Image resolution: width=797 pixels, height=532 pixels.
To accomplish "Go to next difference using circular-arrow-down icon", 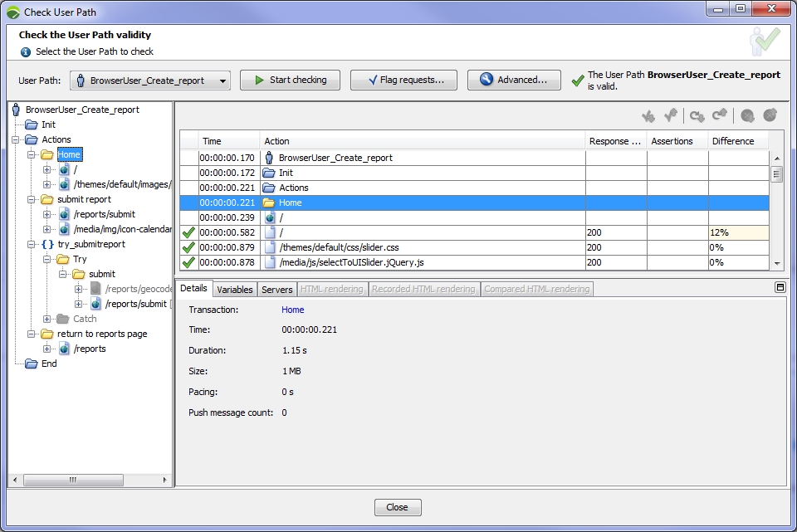I will pyautogui.click(x=697, y=115).
